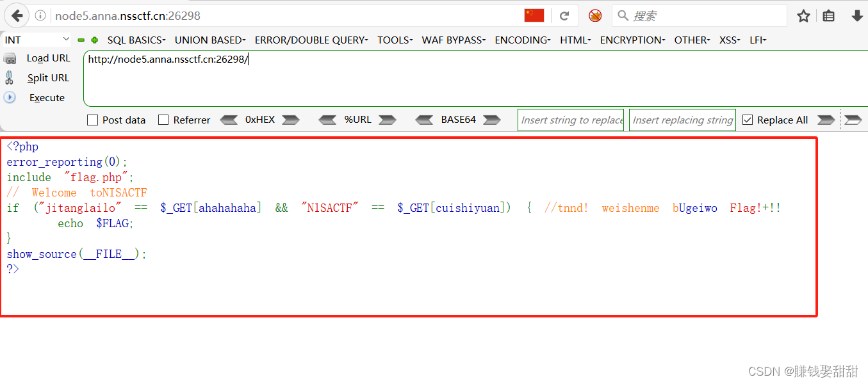The height and width of the screenshot is (384, 868).
Task: Click the left arrow before %URL
Action: [x=327, y=120]
